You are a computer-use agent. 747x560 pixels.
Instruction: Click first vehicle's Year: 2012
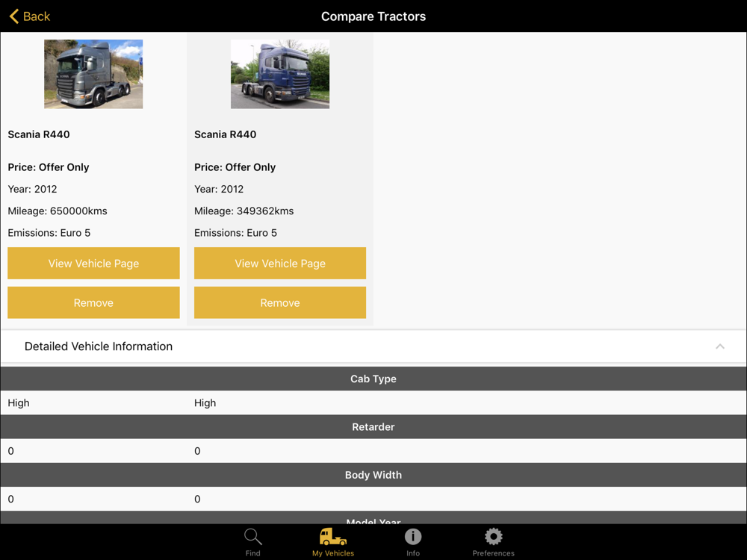tap(32, 189)
